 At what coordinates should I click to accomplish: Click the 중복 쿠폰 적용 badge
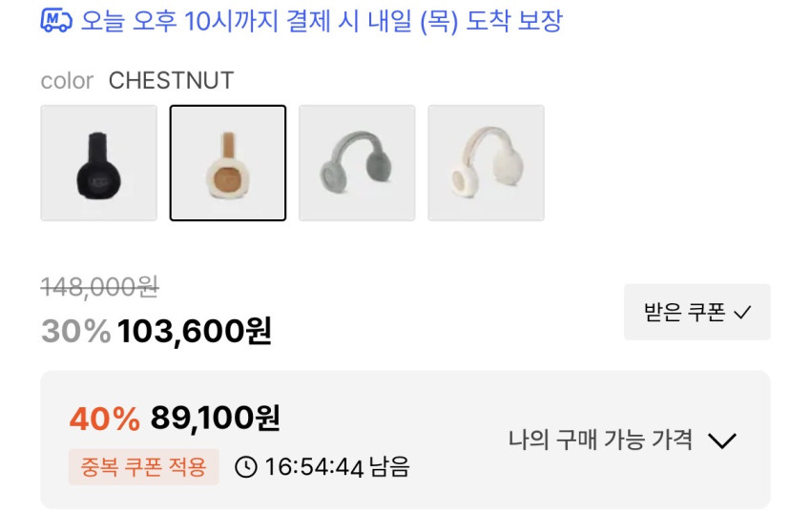pyautogui.click(x=144, y=467)
